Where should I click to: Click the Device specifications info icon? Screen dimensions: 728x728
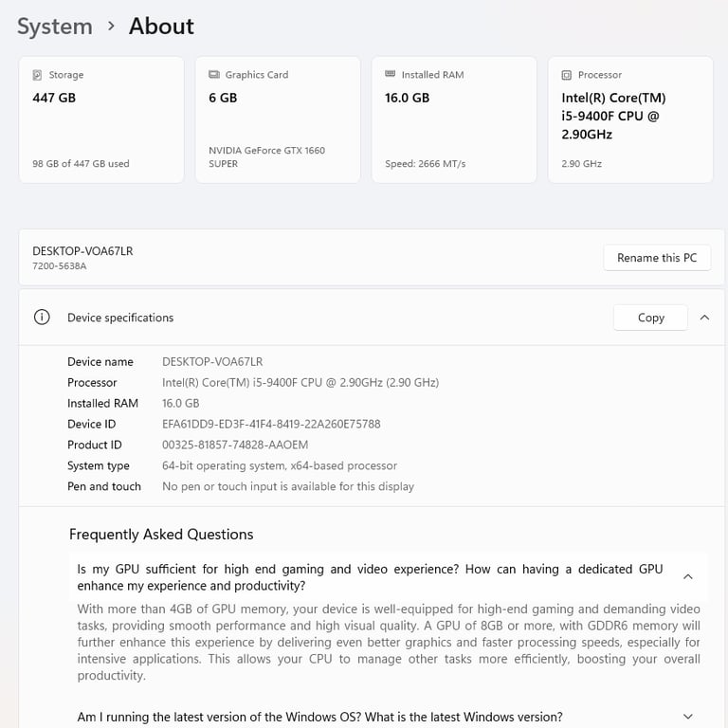(42, 318)
